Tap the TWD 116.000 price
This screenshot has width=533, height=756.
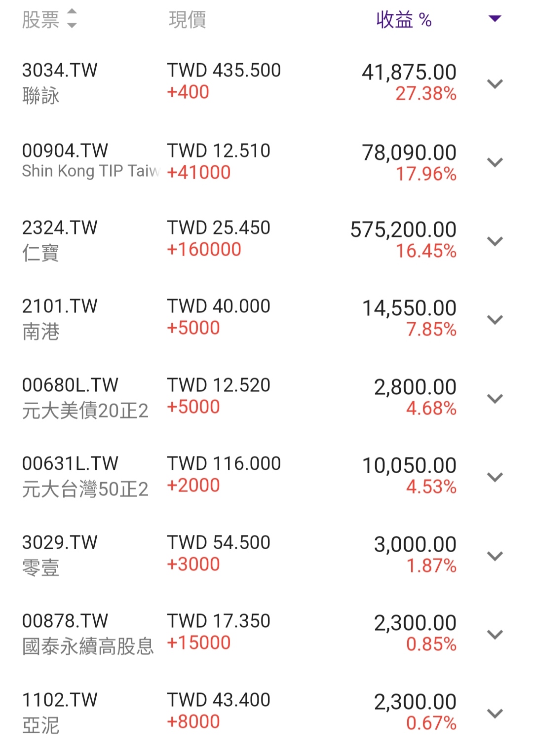(x=224, y=464)
